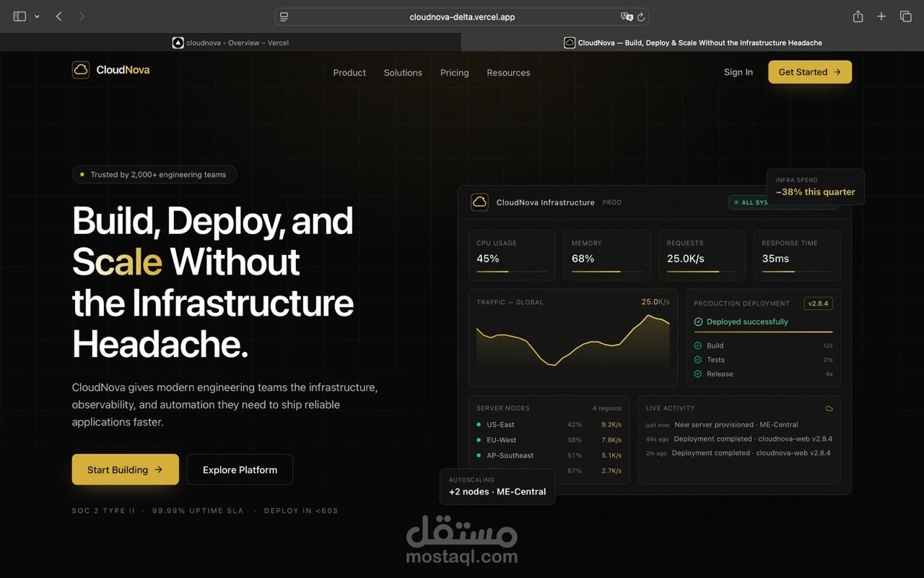
Task: Open the sidebar dropdown chevron
Action: click(x=37, y=17)
